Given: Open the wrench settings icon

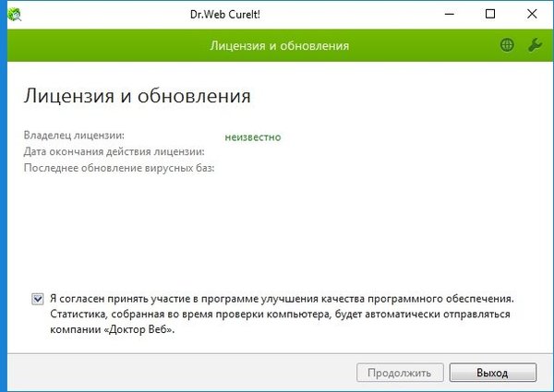Looking at the screenshot, I should coord(535,45).
